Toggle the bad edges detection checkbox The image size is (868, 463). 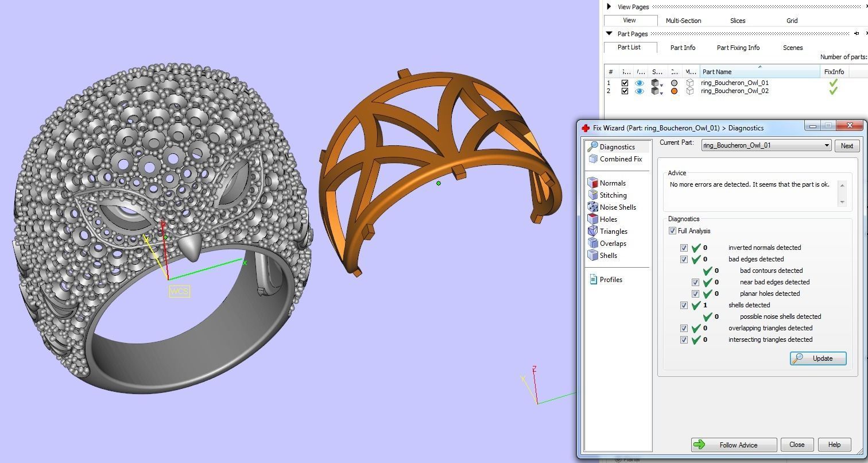[684, 259]
